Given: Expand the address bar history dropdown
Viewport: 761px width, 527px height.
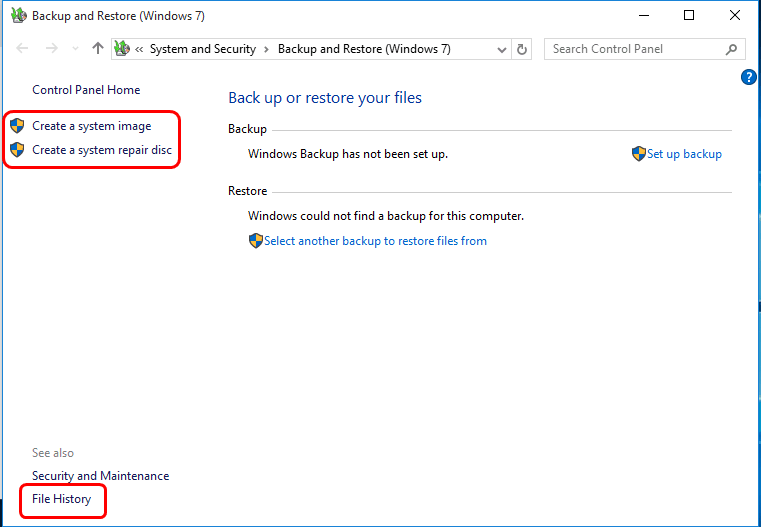Looking at the screenshot, I should pyautogui.click(x=502, y=49).
